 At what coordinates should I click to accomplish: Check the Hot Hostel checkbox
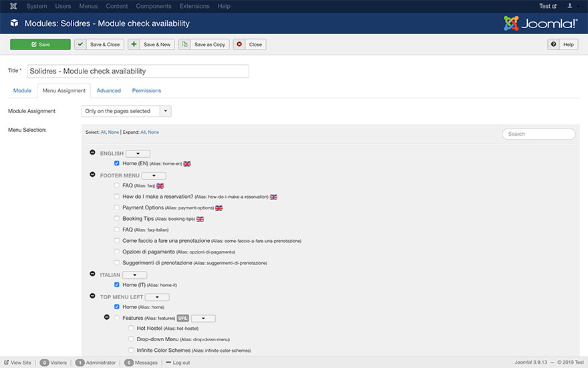tap(131, 329)
